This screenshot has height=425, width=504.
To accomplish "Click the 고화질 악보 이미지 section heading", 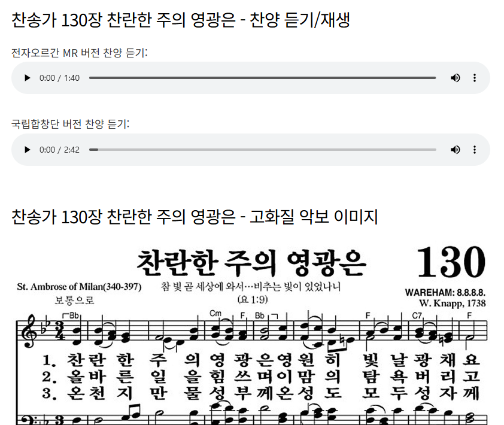I will [x=195, y=217].
